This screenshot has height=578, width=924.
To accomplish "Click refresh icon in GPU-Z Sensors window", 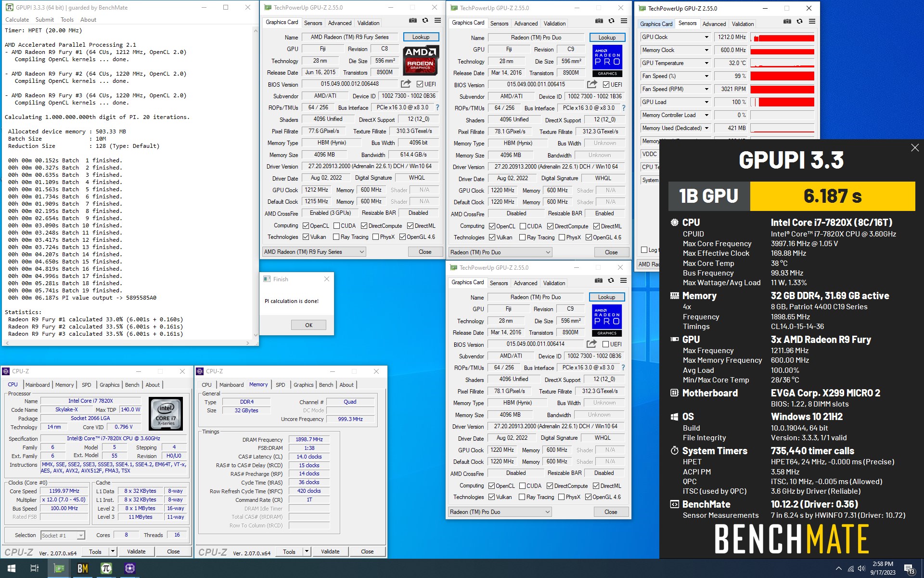I will (799, 22).
